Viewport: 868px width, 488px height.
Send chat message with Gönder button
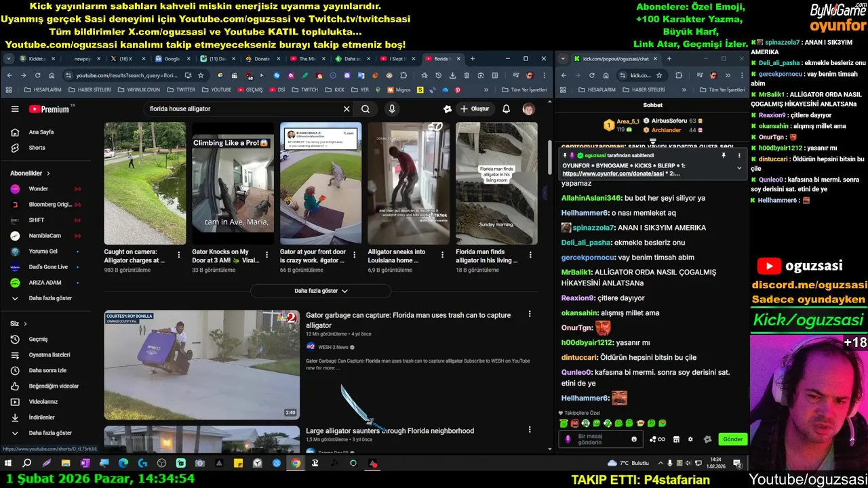point(733,439)
